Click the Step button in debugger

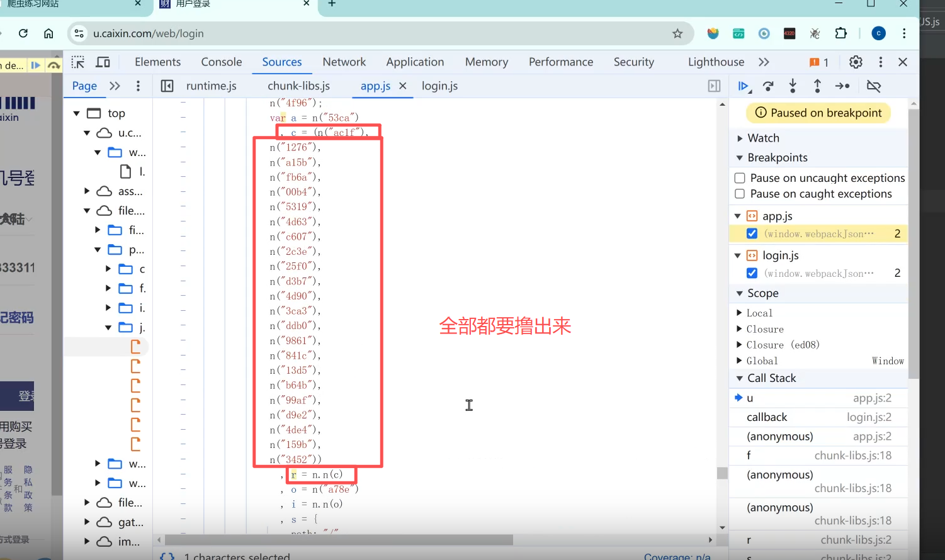click(842, 86)
